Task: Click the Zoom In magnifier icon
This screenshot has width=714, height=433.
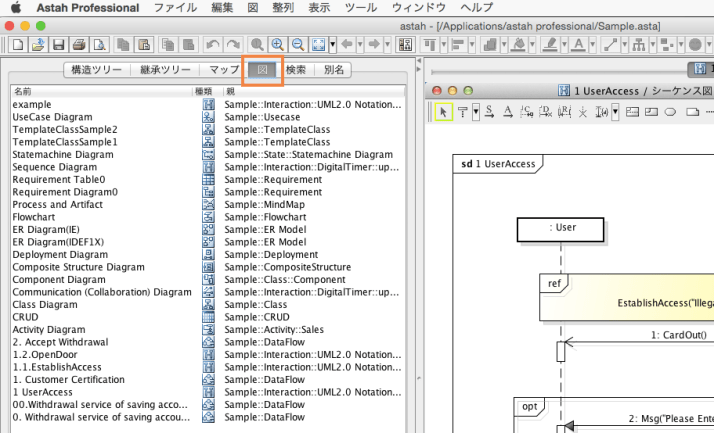Action: (277, 45)
